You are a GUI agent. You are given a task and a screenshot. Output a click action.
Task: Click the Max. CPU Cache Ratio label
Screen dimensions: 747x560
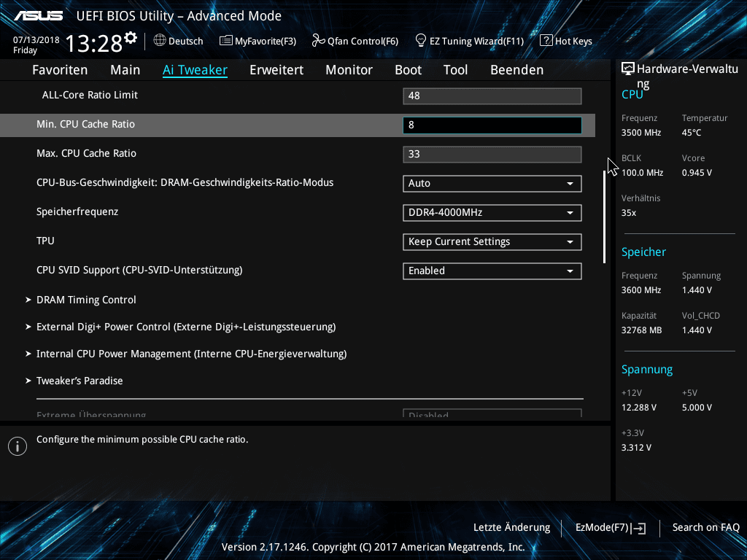(86, 153)
